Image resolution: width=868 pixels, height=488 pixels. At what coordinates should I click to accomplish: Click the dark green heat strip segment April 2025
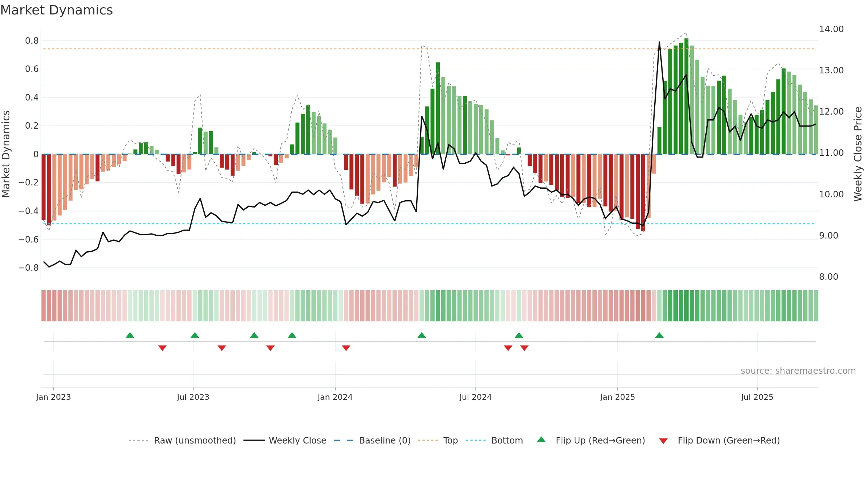tap(686, 306)
